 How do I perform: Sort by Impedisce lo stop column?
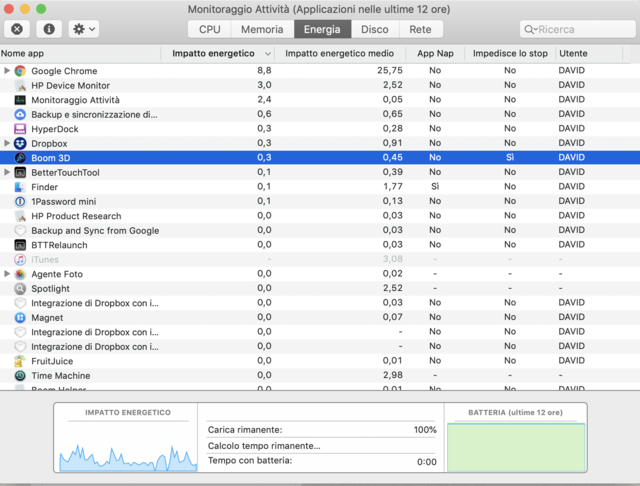coord(510,53)
